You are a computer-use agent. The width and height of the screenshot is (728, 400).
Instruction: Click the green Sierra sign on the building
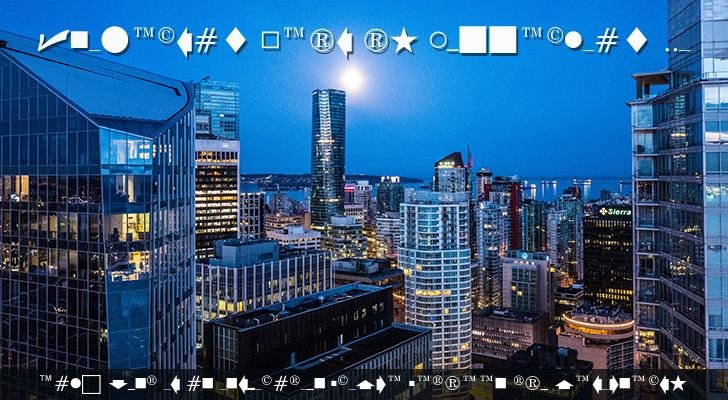click(614, 211)
